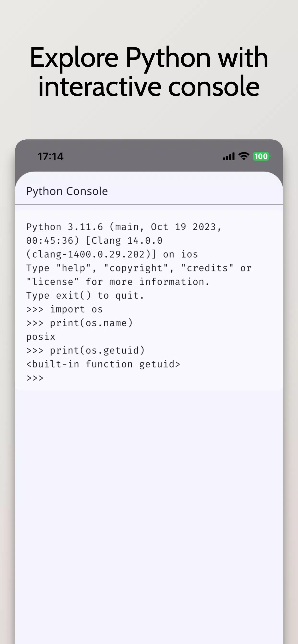The image size is (298, 644).
Task: Click the 'print(os.name)' command line
Action: click(x=79, y=323)
